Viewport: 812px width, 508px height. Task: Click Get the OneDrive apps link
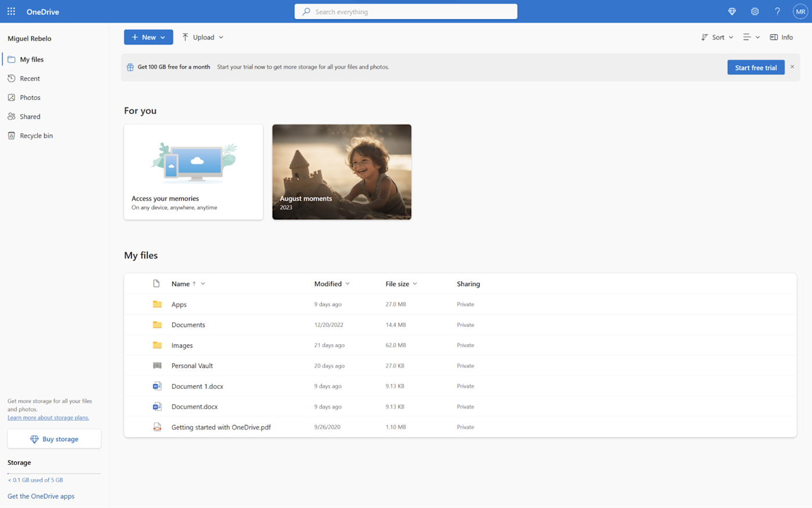(41, 496)
